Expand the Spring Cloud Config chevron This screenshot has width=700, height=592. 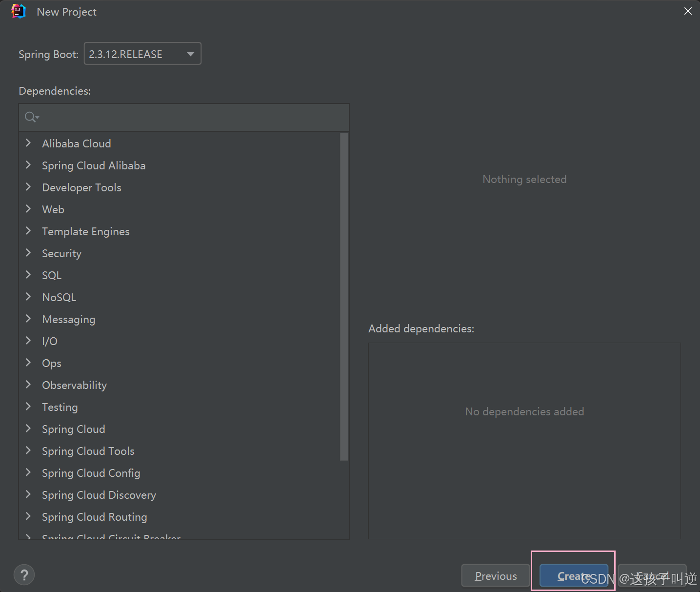(x=28, y=472)
